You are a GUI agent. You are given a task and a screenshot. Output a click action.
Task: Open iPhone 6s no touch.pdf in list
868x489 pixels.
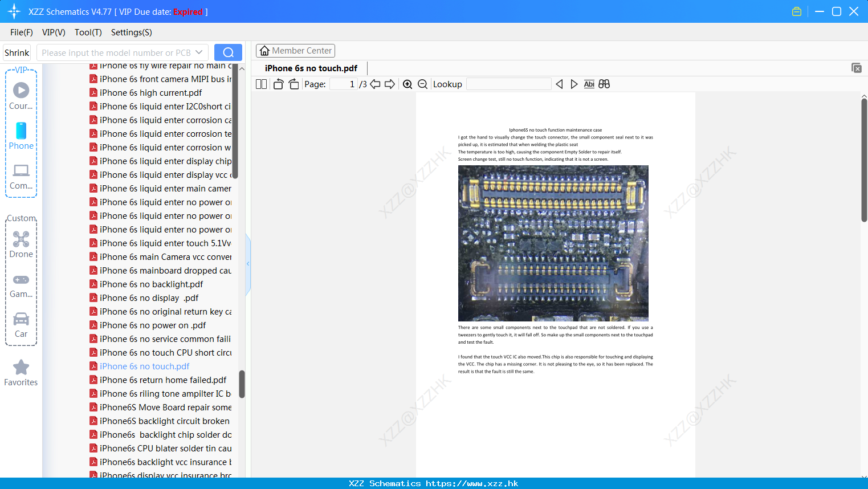(x=144, y=366)
